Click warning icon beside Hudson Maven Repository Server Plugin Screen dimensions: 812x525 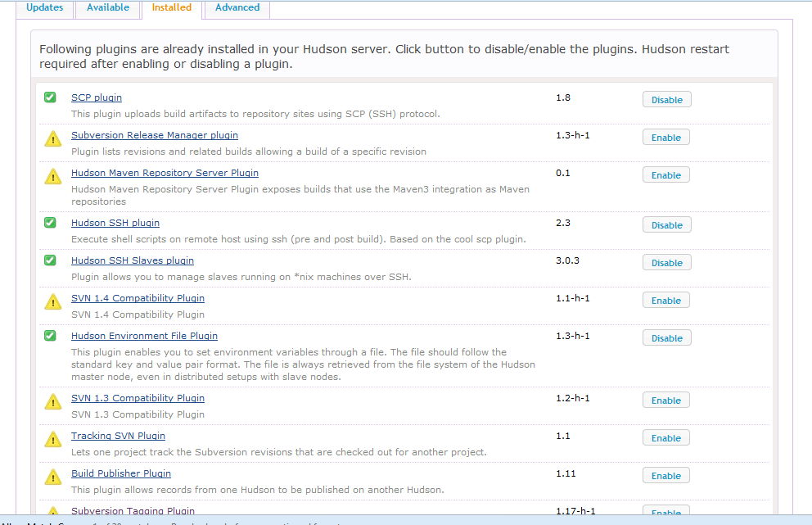[53, 177]
